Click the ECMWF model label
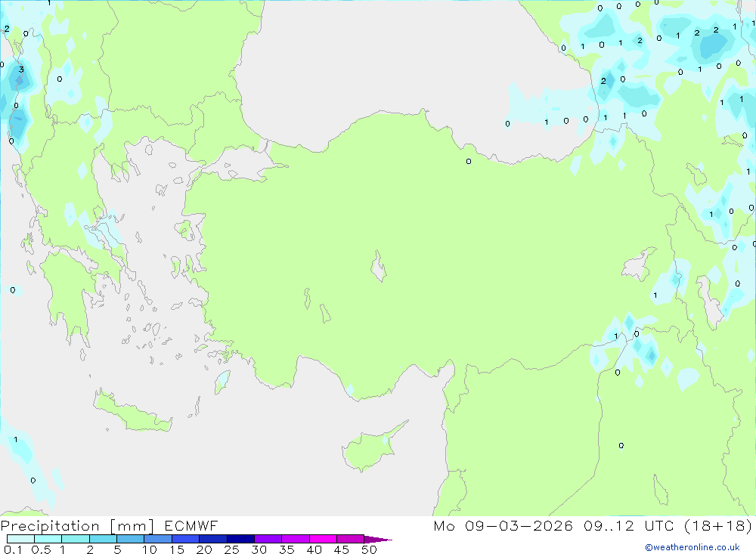 (191, 526)
